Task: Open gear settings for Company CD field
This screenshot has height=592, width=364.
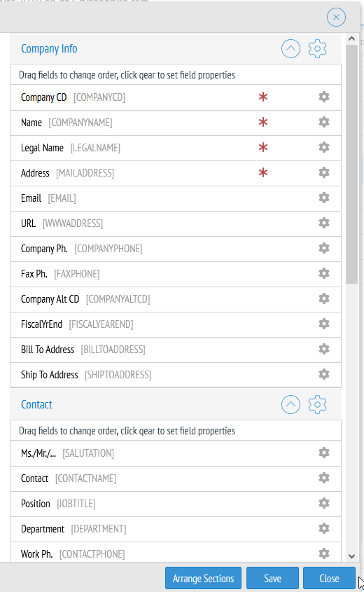Action: (324, 97)
